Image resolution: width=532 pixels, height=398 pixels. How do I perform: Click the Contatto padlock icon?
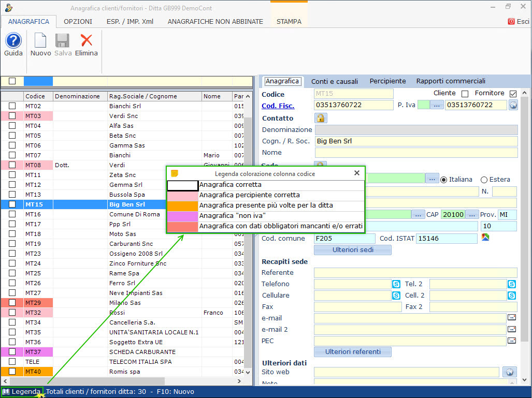[321, 118]
